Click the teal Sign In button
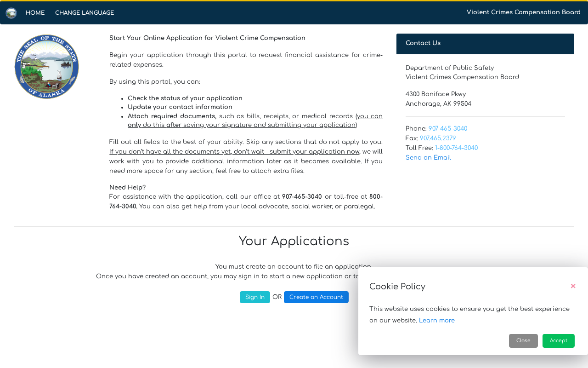The image size is (588, 368). coord(254,297)
